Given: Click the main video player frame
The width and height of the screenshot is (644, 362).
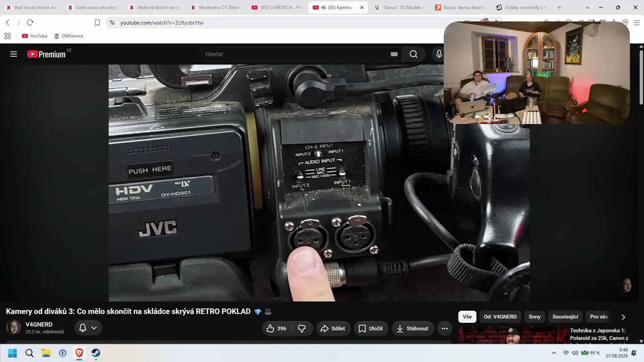Looking at the screenshot, I should (319, 183).
